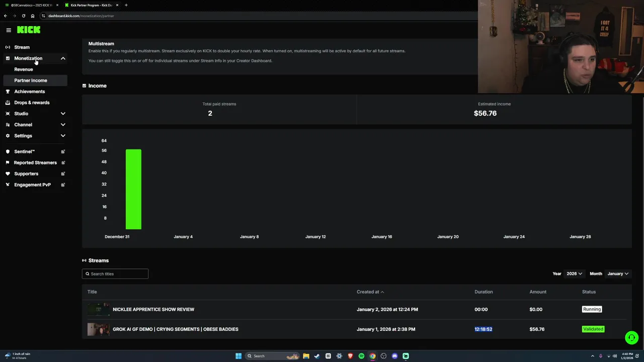Click the taskbar Search box
Viewport: 644px width, 362px height.
pyautogui.click(x=273, y=356)
